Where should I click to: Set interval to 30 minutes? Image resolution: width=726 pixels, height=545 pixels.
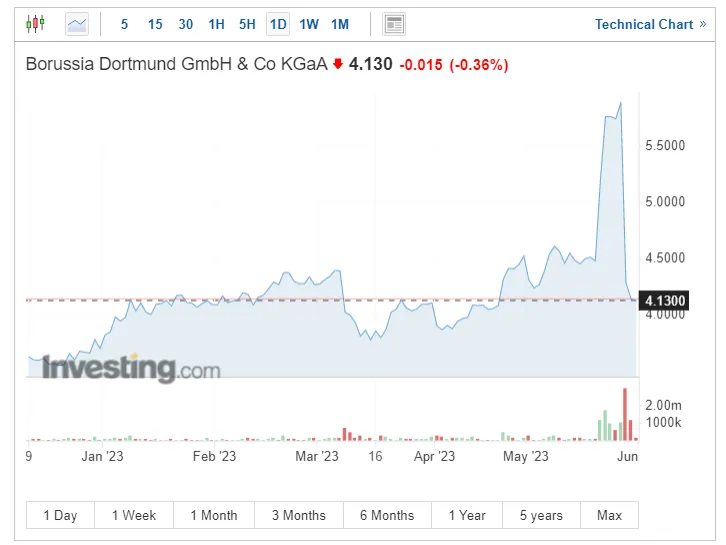tap(186, 24)
